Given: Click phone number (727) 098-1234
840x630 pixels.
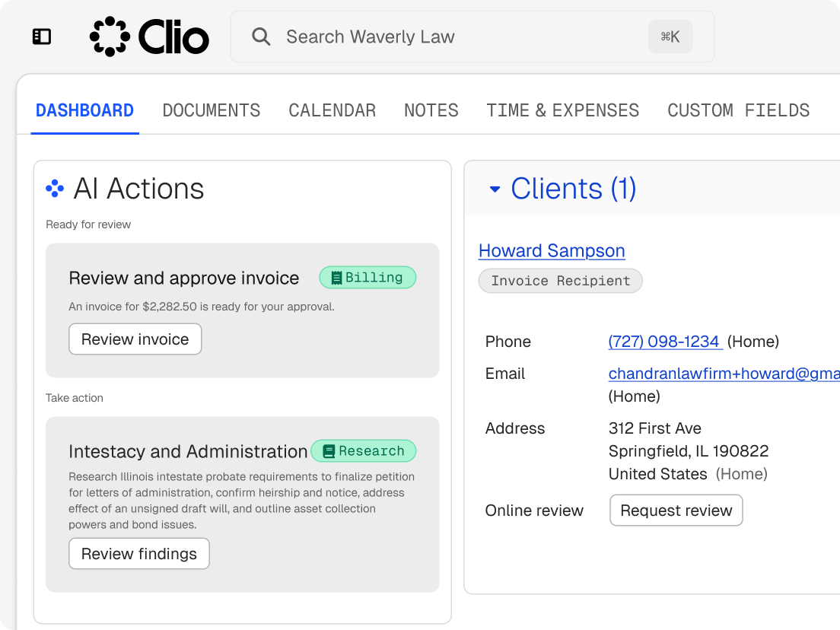Looking at the screenshot, I should click(x=663, y=341).
